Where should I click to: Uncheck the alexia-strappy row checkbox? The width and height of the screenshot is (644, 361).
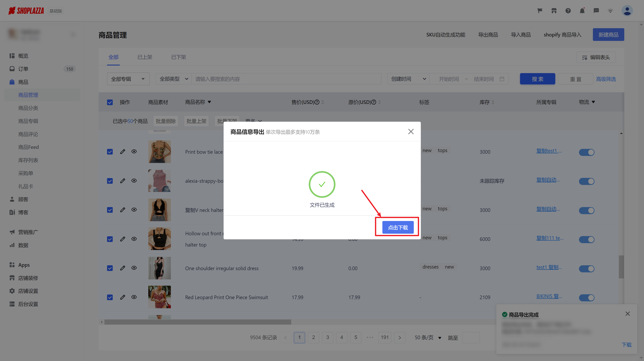[110, 181]
